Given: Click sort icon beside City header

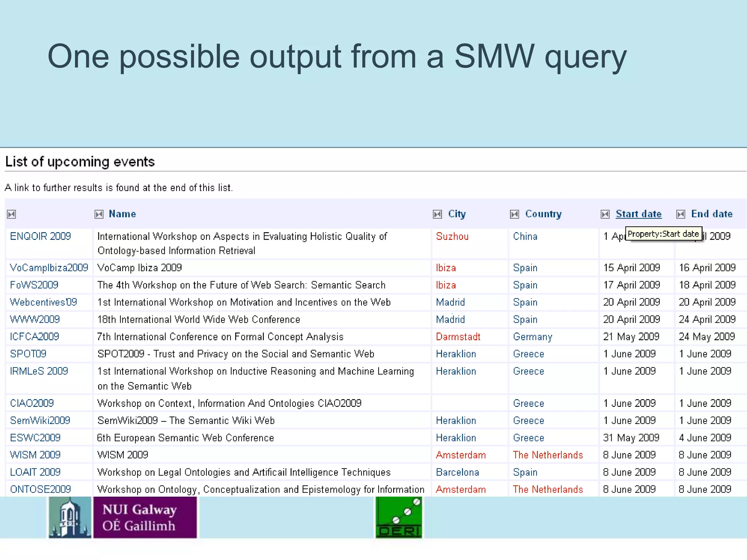Looking at the screenshot, I should coord(437,214).
